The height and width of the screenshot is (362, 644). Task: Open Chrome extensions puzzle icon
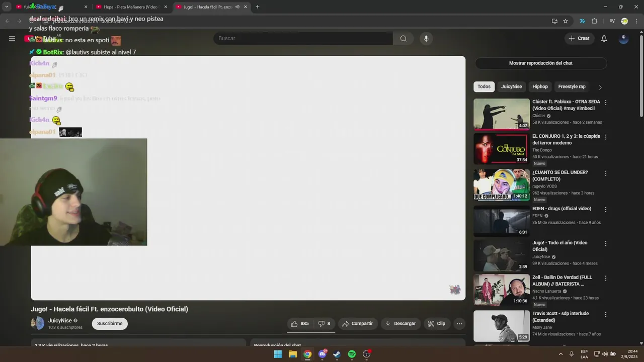[x=594, y=21]
